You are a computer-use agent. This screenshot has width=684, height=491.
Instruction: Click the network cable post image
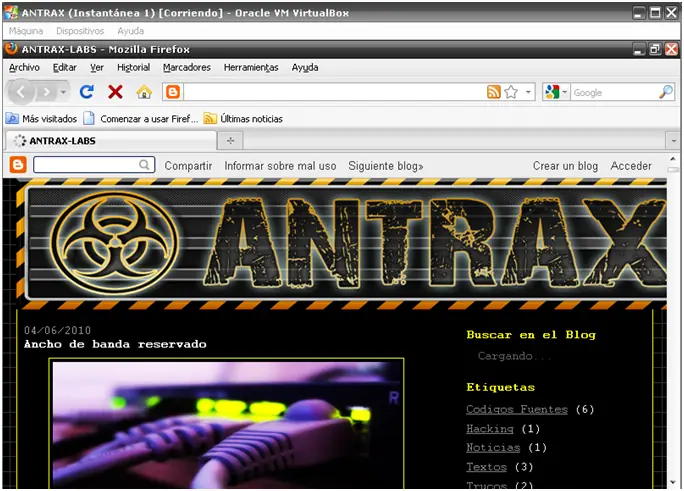tap(226, 423)
